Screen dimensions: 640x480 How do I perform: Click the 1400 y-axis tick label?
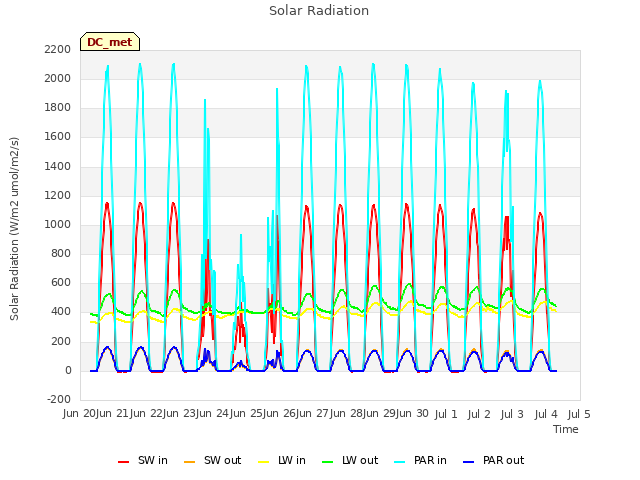tap(58, 166)
